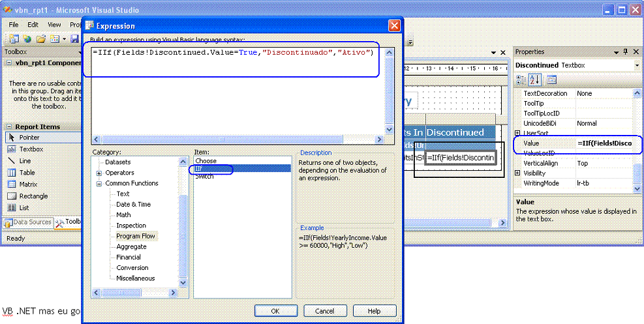
Task: Select the Pointer tool in Toolbox
Action: point(42,138)
